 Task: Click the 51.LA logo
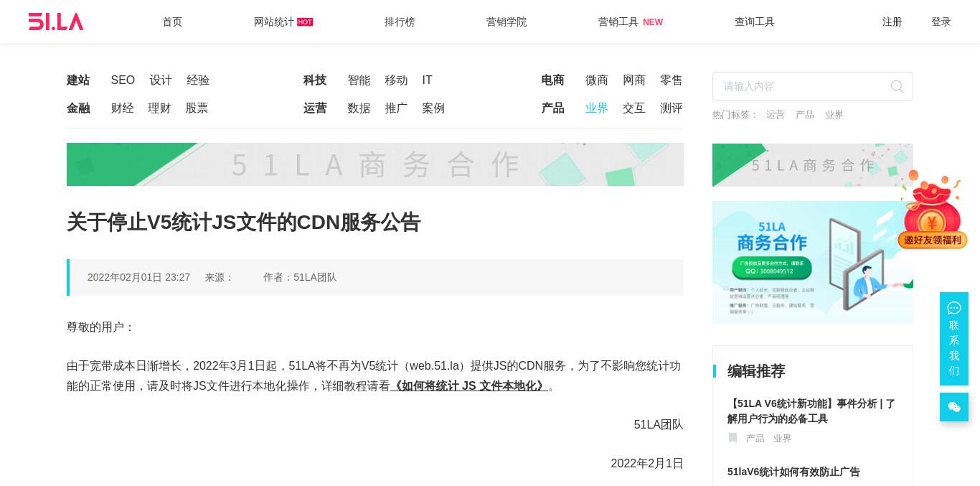[56, 22]
